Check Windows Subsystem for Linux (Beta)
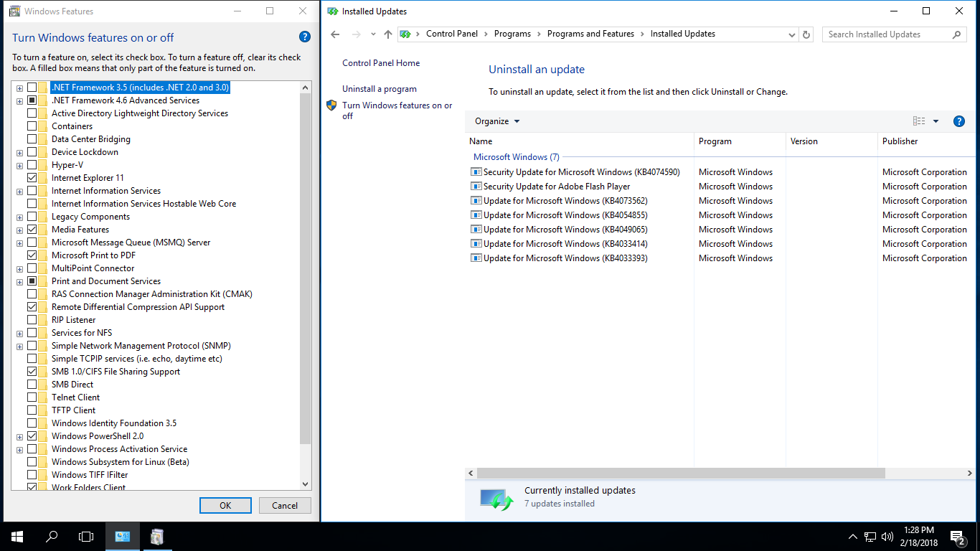The image size is (980, 551). coord(32,462)
